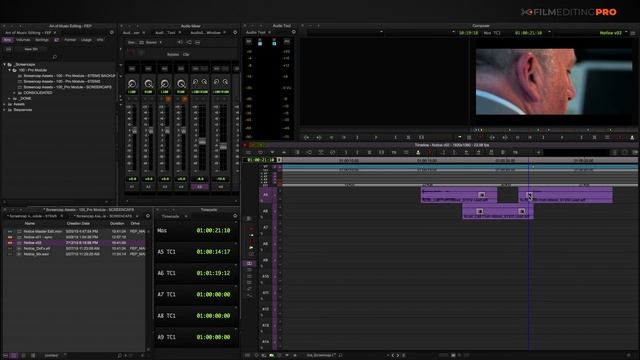The width and height of the screenshot is (640, 360).
Task: Toggle the orange button on mixer channel A3
Action: point(168,99)
